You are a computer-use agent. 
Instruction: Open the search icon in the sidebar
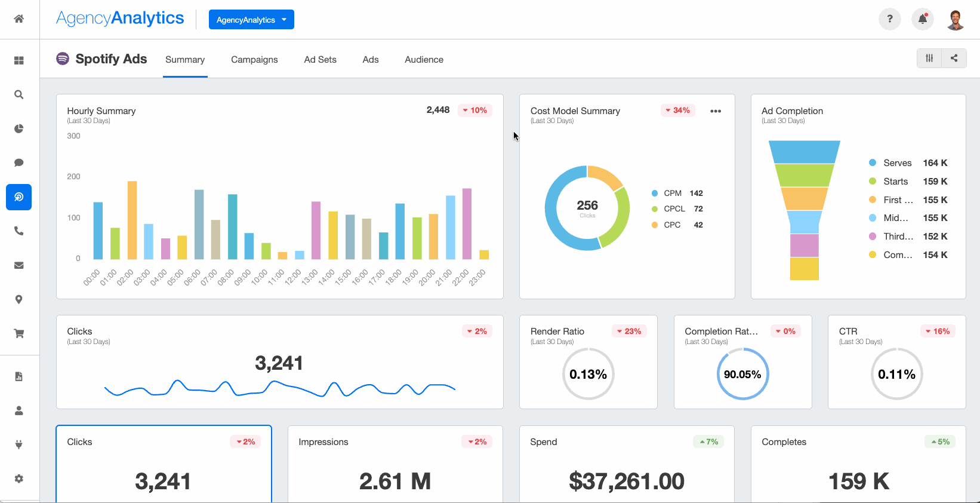click(19, 94)
